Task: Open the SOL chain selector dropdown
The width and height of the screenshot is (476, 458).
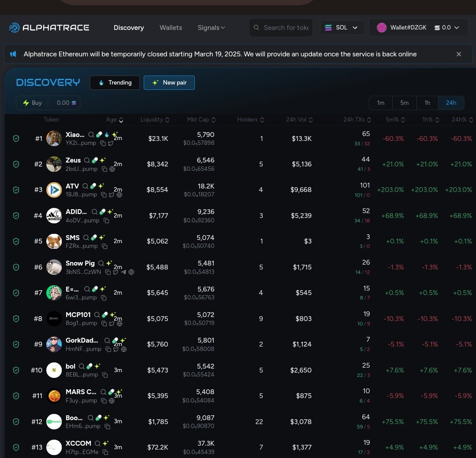Action: pyautogui.click(x=342, y=28)
